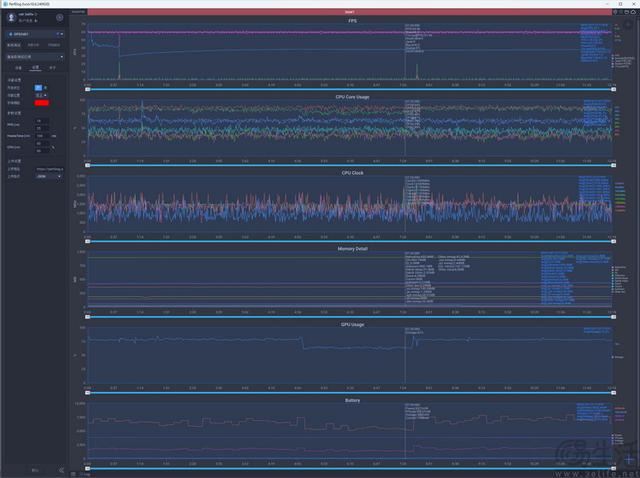Screen dimensions: 640x478
Task: Collapse the left sidebar with the chevron icon
Action: tap(60, 470)
